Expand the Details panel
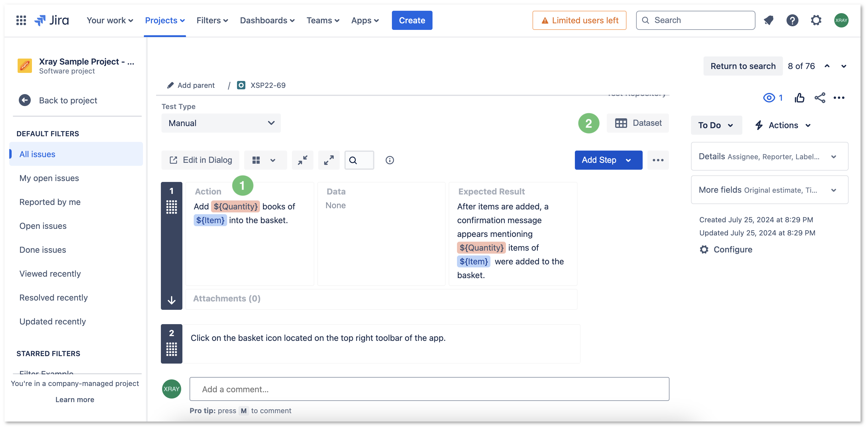The width and height of the screenshot is (868, 429). [x=769, y=157]
